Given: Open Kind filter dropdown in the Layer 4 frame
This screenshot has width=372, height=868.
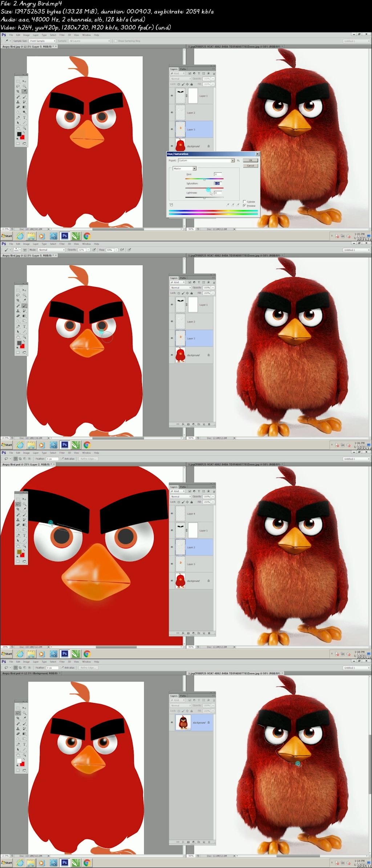Looking at the screenshot, I should click(x=178, y=491).
